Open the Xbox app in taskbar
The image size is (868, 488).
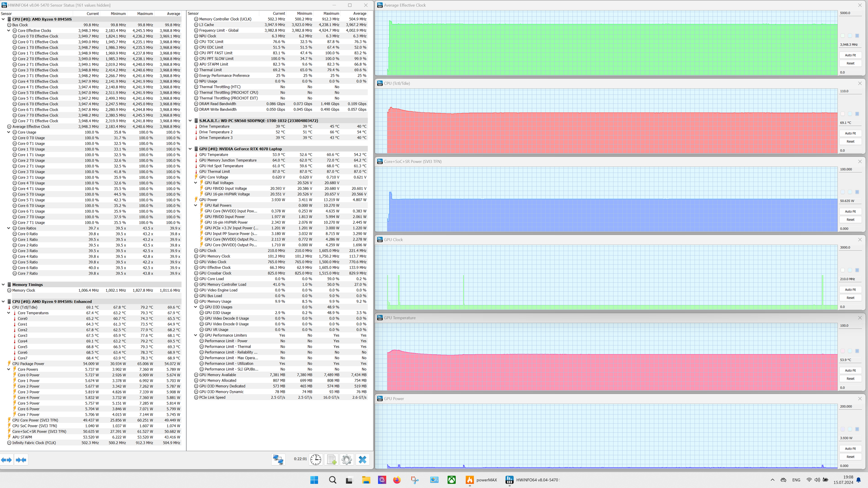pos(452,480)
